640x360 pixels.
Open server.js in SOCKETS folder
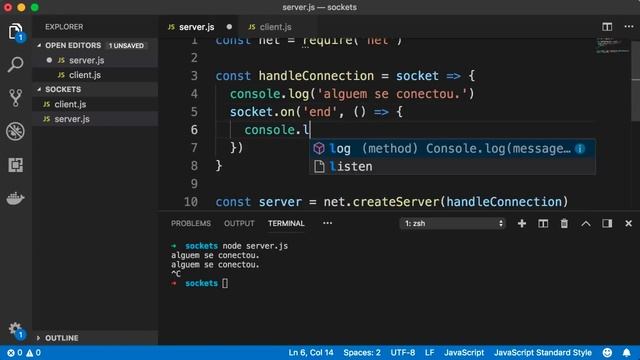point(95,119)
